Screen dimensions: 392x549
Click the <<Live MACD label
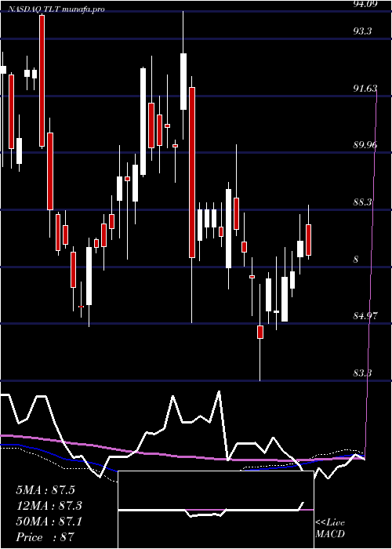tap(330, 529)
